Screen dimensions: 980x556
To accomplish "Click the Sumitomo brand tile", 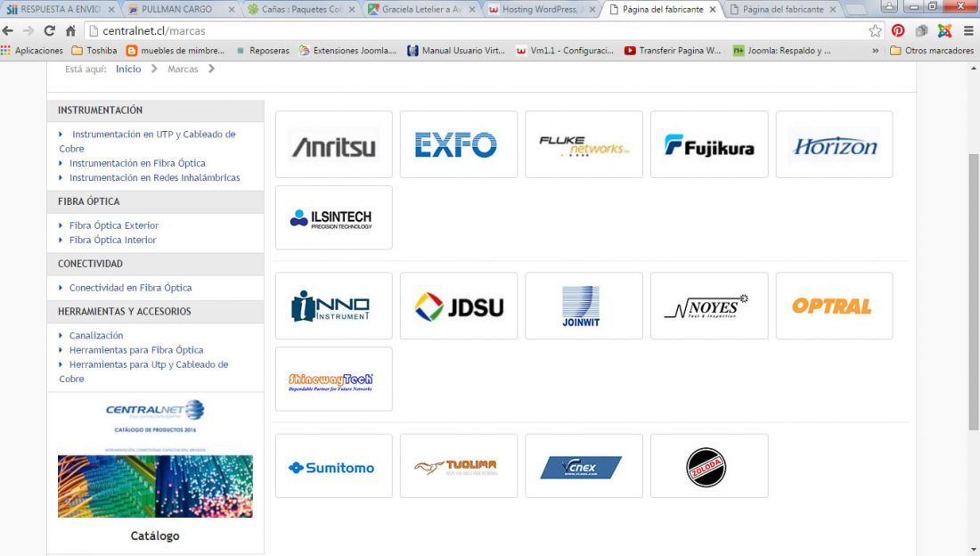I will point(334,467).
